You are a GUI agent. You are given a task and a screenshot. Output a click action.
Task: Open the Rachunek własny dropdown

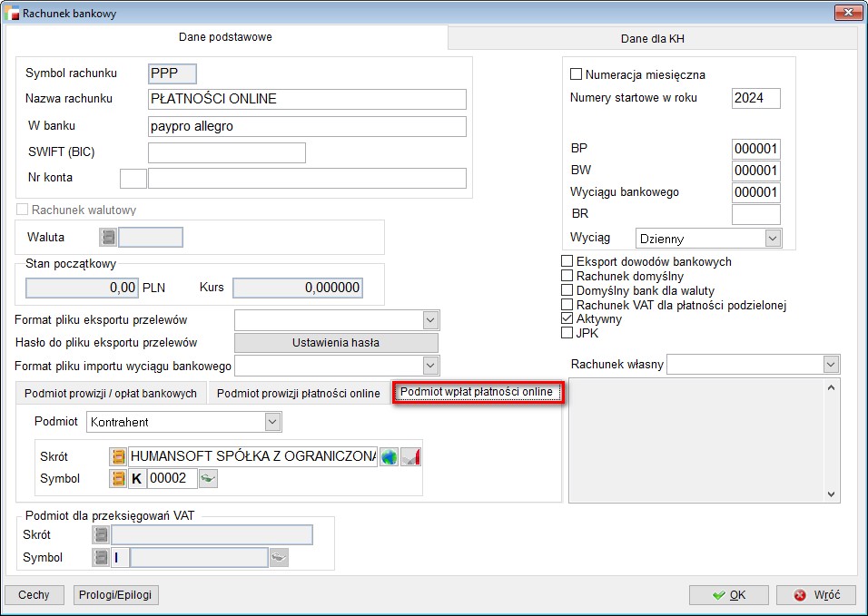831,364
